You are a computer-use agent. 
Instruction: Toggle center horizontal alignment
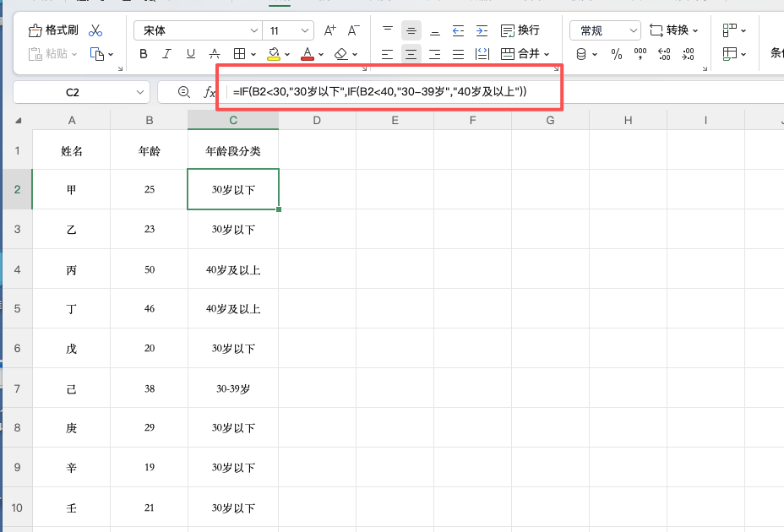tap(411, 53)
